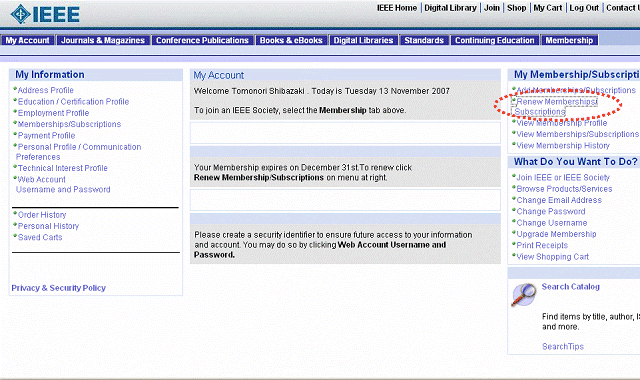The height and width of the screenshot is (380, 640).
Task: Click the 'My Account' panel heading
Action: tap(218, 76)
